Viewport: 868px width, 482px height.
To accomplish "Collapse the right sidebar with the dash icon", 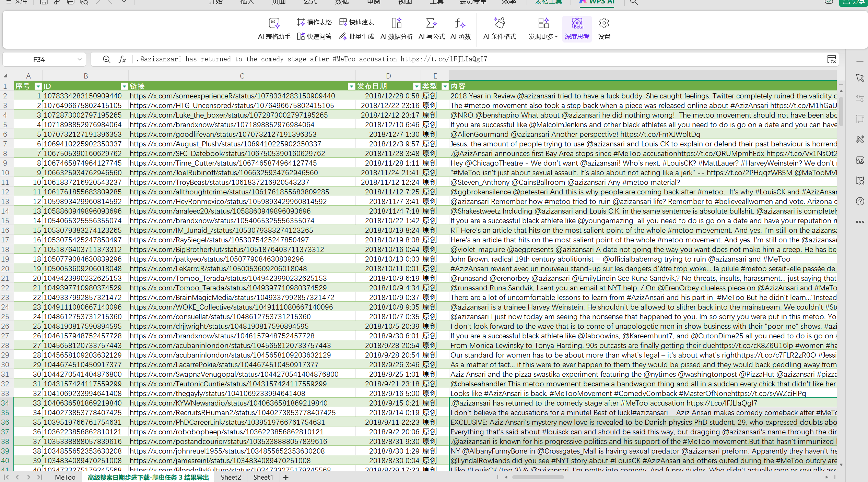I will (x=860, y=61).
